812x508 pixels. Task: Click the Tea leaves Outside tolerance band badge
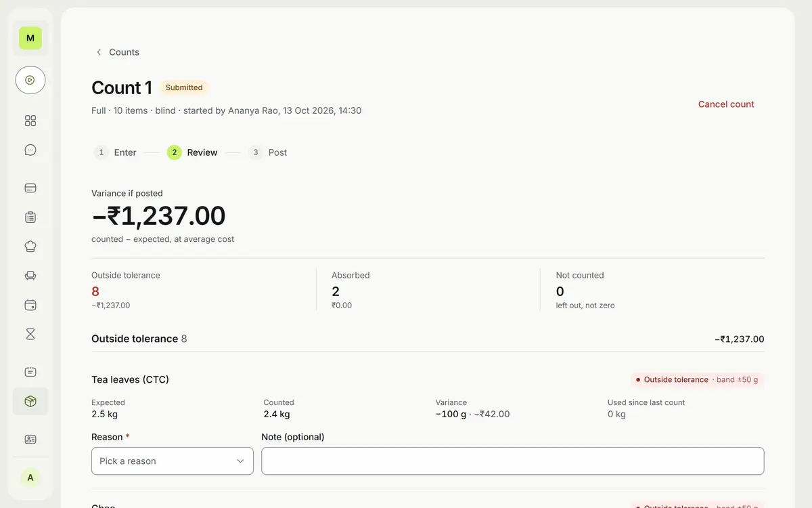(697, 380)
